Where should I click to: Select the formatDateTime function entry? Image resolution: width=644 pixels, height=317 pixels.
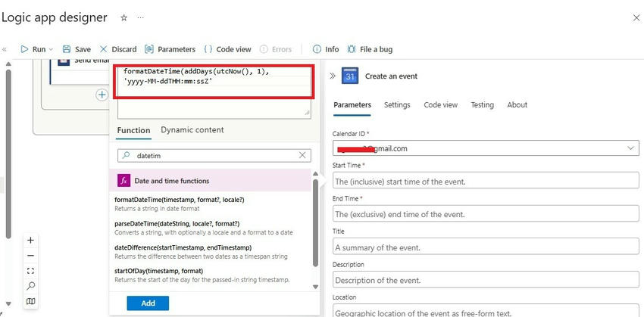179,200
